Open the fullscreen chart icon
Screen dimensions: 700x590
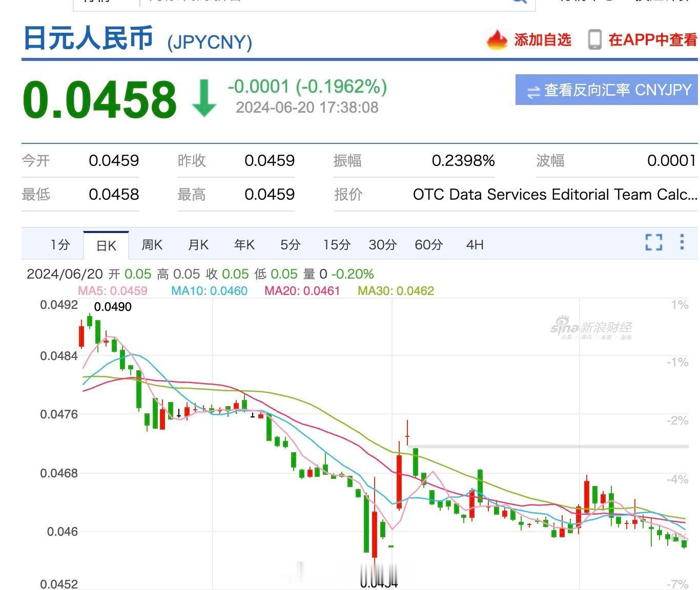pos(654,242)
